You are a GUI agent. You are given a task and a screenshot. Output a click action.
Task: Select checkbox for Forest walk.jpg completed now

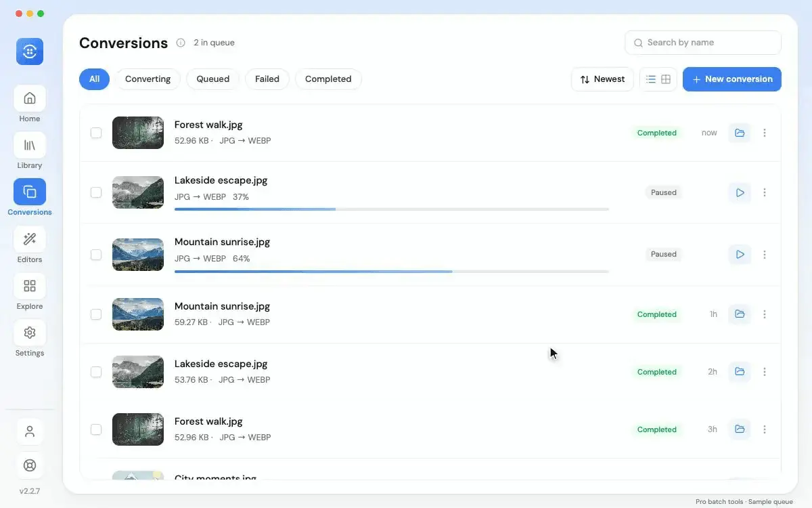point(96,133)
